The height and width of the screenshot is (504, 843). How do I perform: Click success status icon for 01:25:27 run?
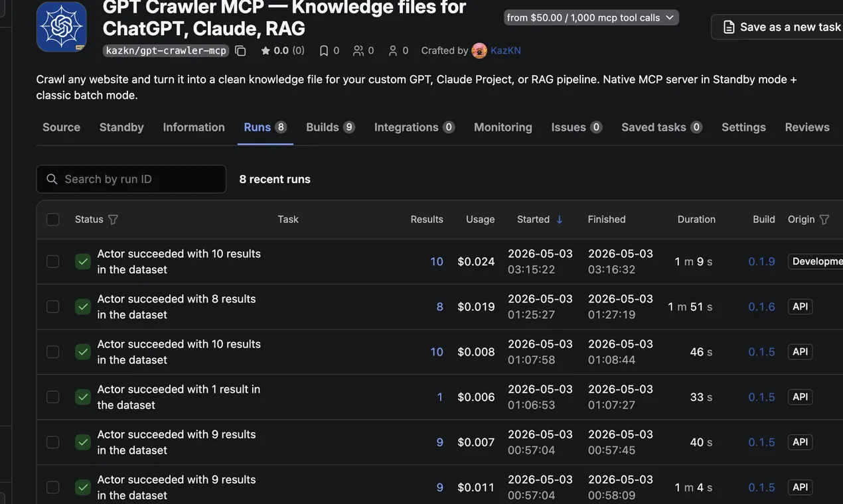tap(83, 306)
